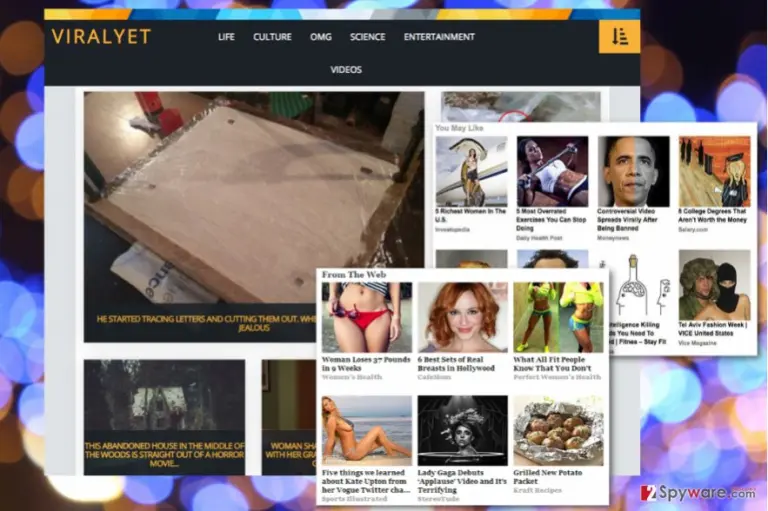The height and width of the screenshot is (511, 768).
Task: Click the yellow sort order icon
Action: (x=620, y=37)
